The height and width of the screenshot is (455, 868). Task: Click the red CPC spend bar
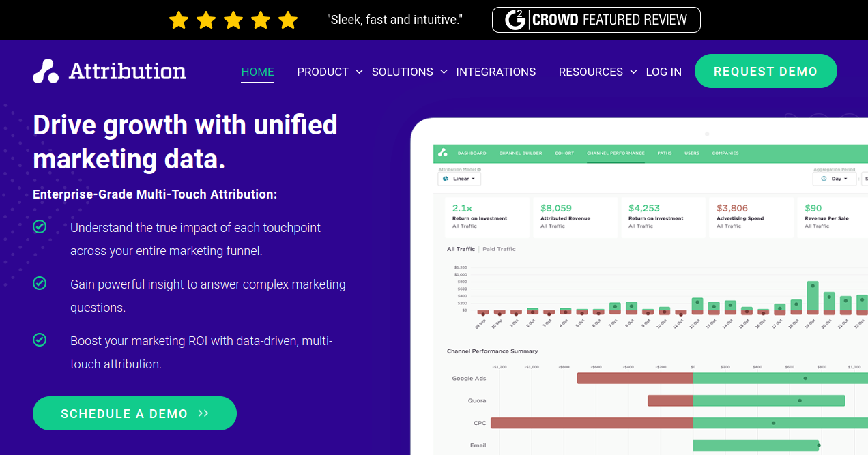point(592,423)
